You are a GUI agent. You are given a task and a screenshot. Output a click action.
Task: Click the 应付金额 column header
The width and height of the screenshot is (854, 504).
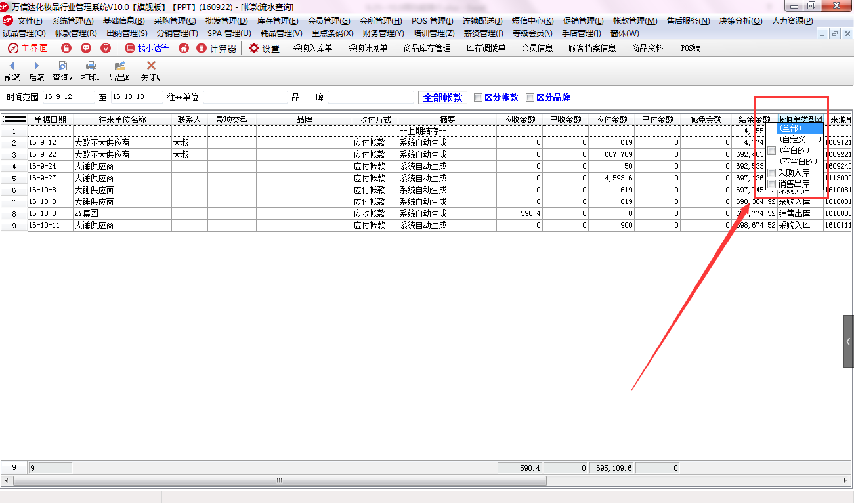(x=611, y=119)
